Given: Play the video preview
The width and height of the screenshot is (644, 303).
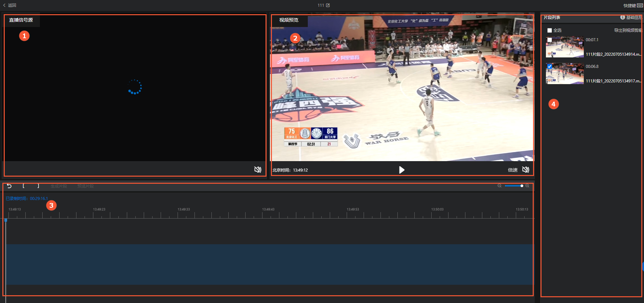Looking at the screenshot, I should coord(401,170).
